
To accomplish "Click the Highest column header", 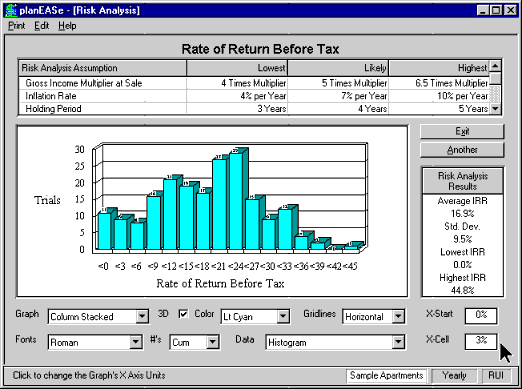I will click(x=439, y=68).
